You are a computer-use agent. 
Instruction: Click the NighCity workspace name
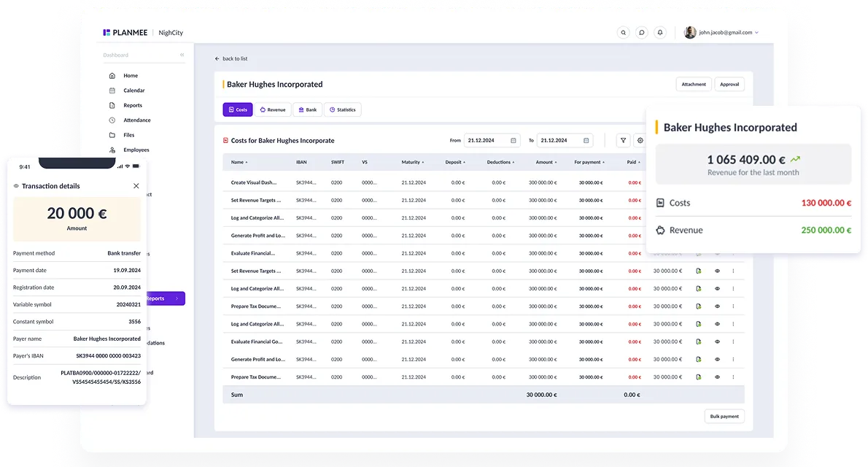[171, 33]
